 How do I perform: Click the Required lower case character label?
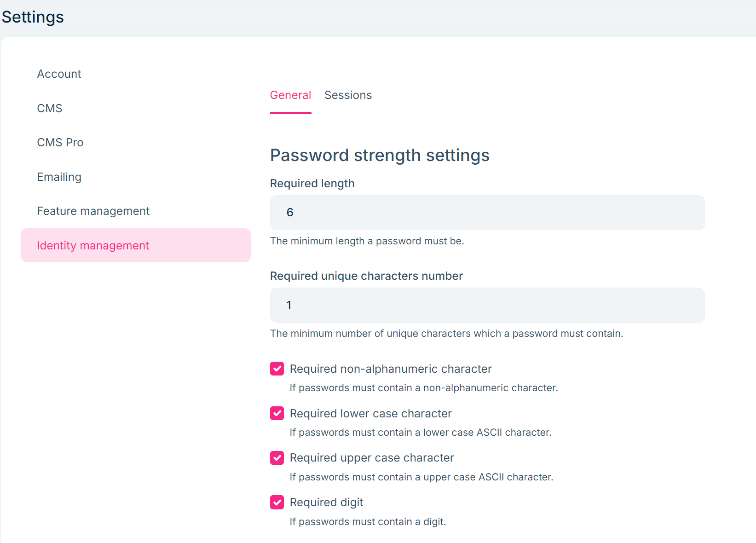point(370,413)
